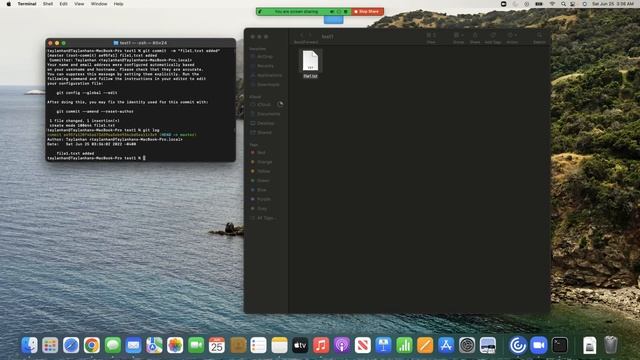This screenshot has width=640, height=360.
Task: Open Mail from the Dock
Action: pos(133,345)
